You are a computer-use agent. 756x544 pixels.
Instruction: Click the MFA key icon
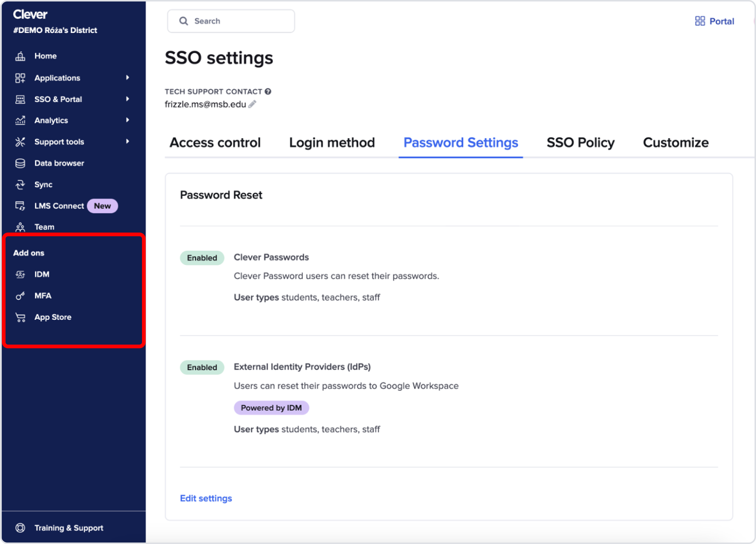click(20, 296)
